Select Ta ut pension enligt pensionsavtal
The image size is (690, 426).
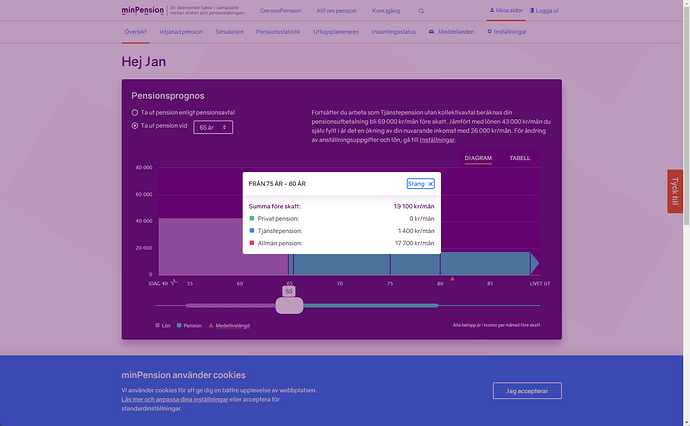[x=136, y=113]
